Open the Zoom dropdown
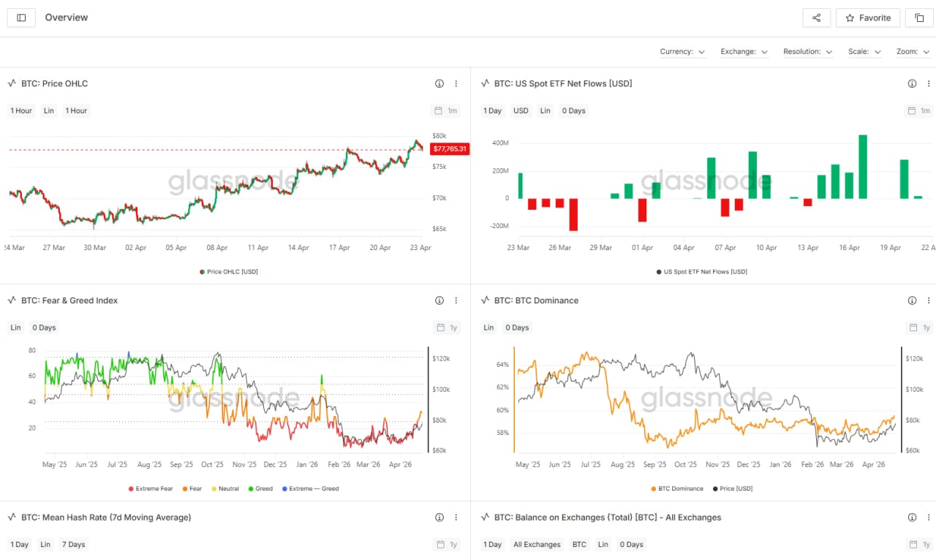Screen dimensions: 936x560 click(x=913, y=51)
